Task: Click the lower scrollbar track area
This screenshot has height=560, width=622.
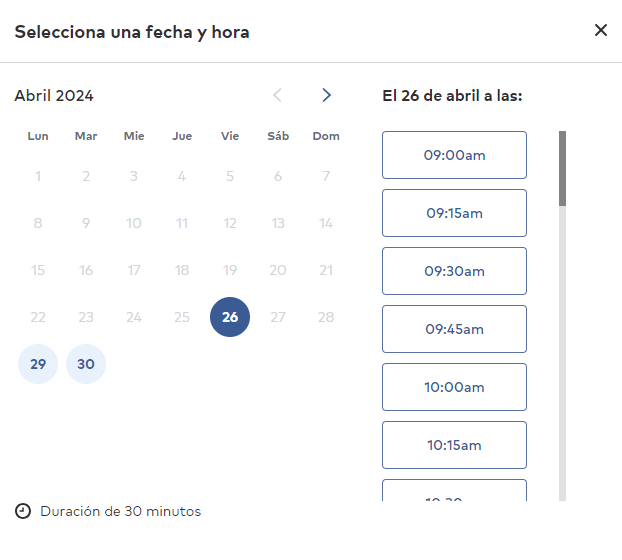Action: coord(562,353)
